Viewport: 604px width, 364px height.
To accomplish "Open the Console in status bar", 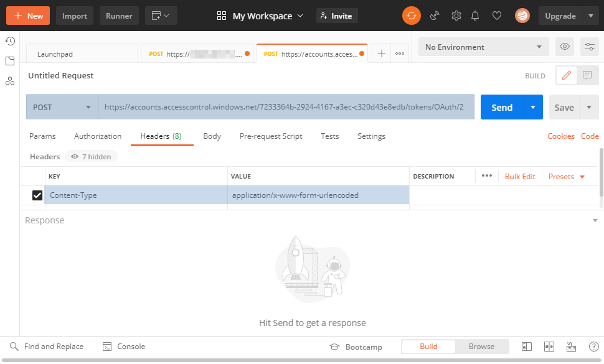I will 124,347.
